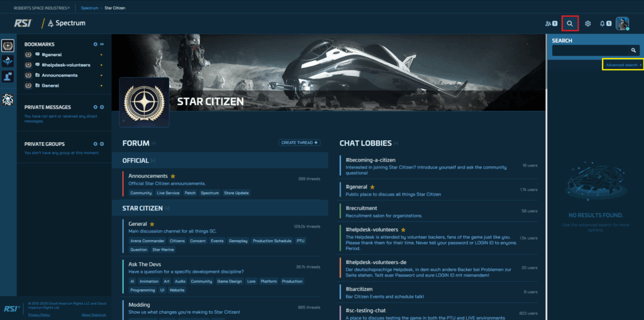Click the large Star Citizen emblem logo

(x=144, y=102)
